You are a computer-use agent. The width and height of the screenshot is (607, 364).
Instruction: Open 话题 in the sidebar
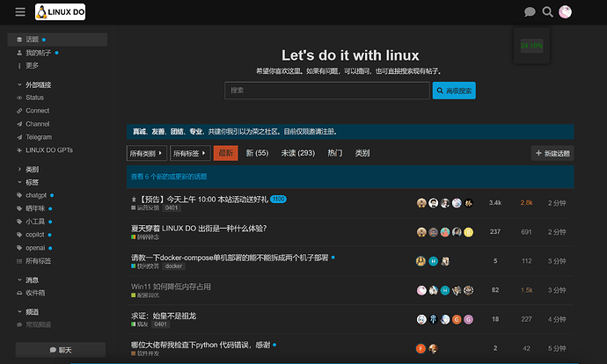pos(57,40)
